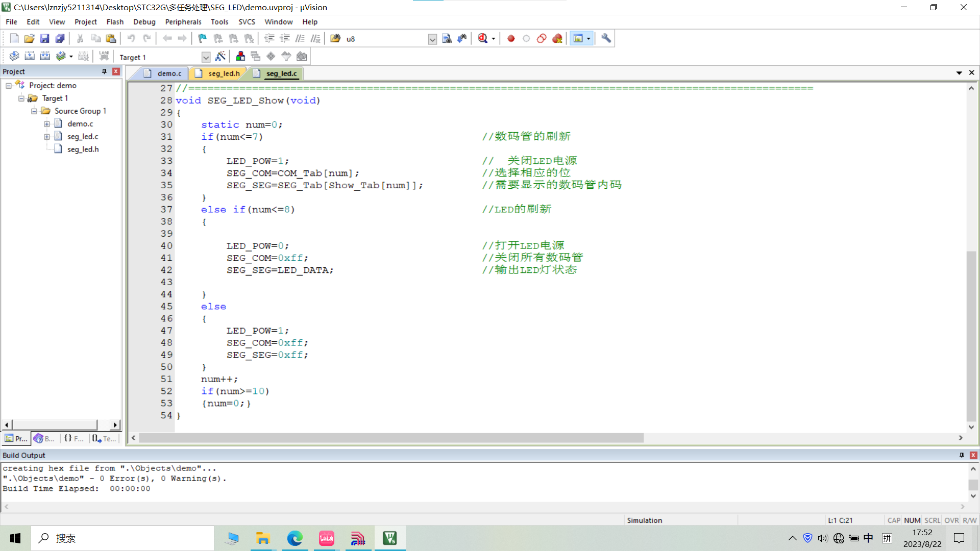Click the find text field containing u8
Screen dimensions: 980x551
pyautogui.click(x=386, y=39)
